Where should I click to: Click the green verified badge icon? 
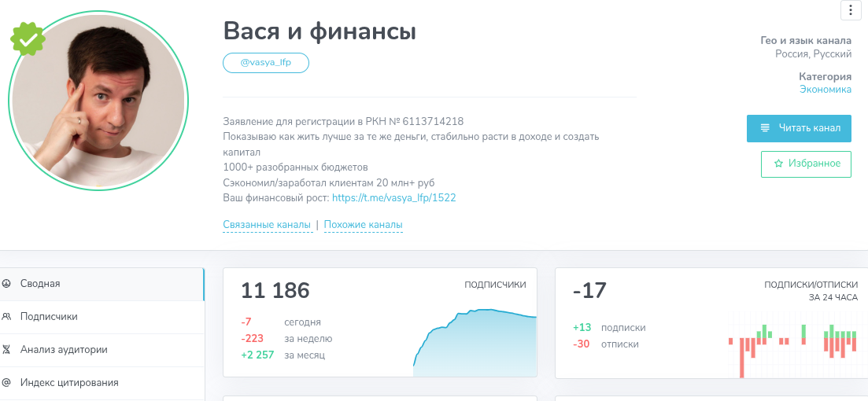28,39
